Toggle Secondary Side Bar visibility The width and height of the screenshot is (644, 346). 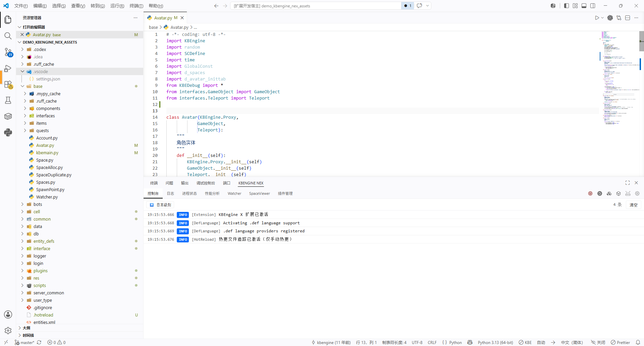point(593,6)
